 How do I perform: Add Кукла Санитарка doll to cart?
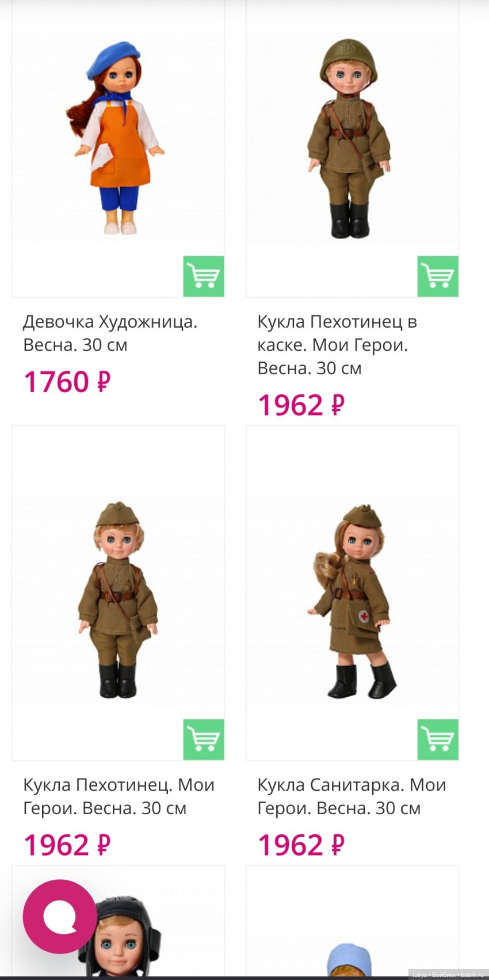click(438, 739)
